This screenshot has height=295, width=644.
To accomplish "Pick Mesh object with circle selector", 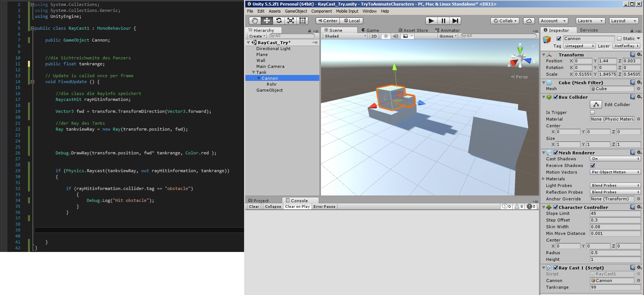I will click(638, 89).
